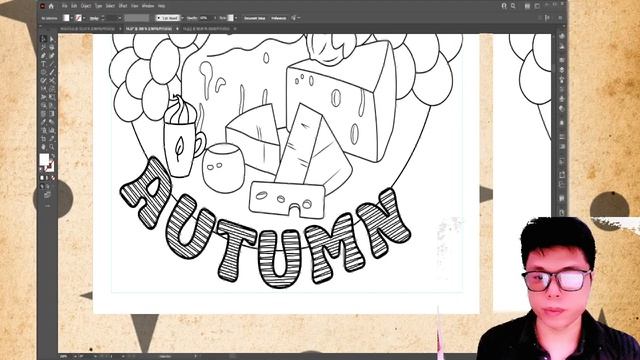Open the Window menu
Viewport: 640px width, 360px height.
[x=148, y=6]
